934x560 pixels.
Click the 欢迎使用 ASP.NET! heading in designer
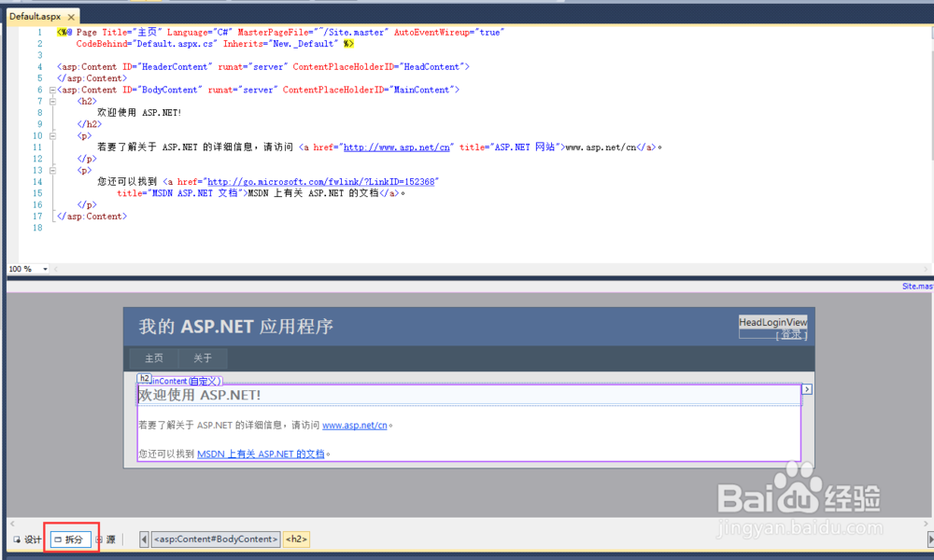tap(200, 395)
